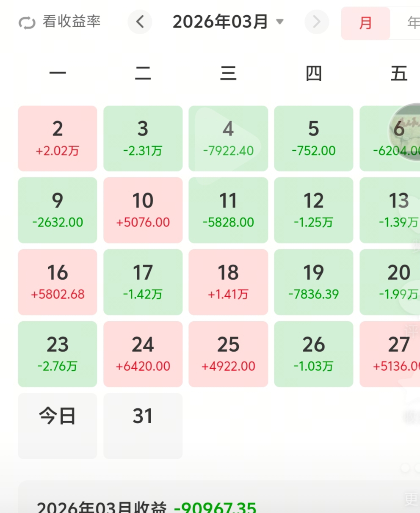Select day 18 cell with +1.41万
Screen dimensions: 420x513
228,282
